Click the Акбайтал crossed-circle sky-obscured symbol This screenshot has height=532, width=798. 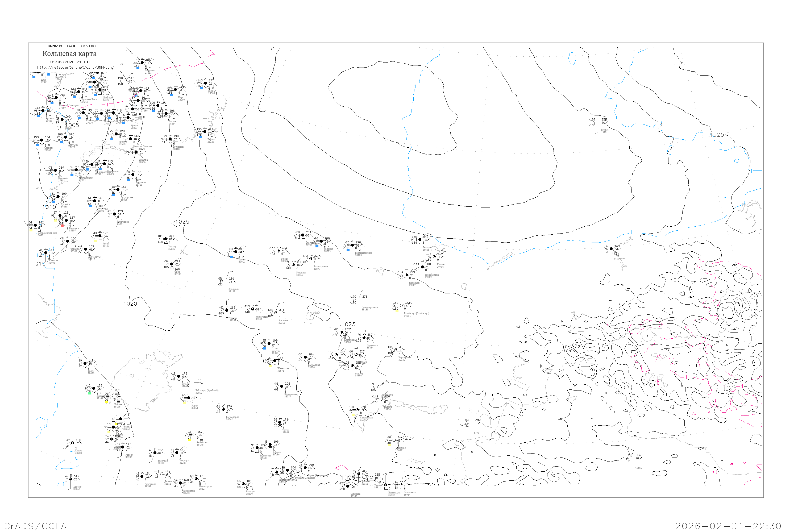click(x=194, y=435)
